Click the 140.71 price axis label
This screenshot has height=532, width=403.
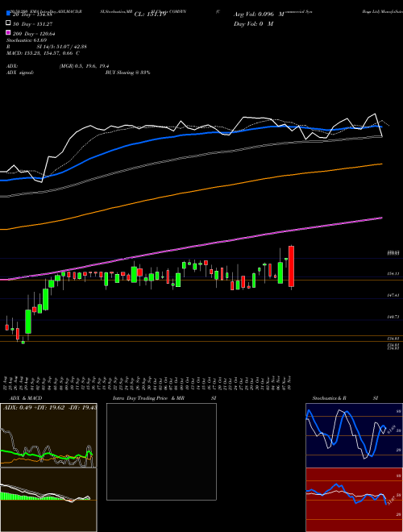tap(393, 317)
